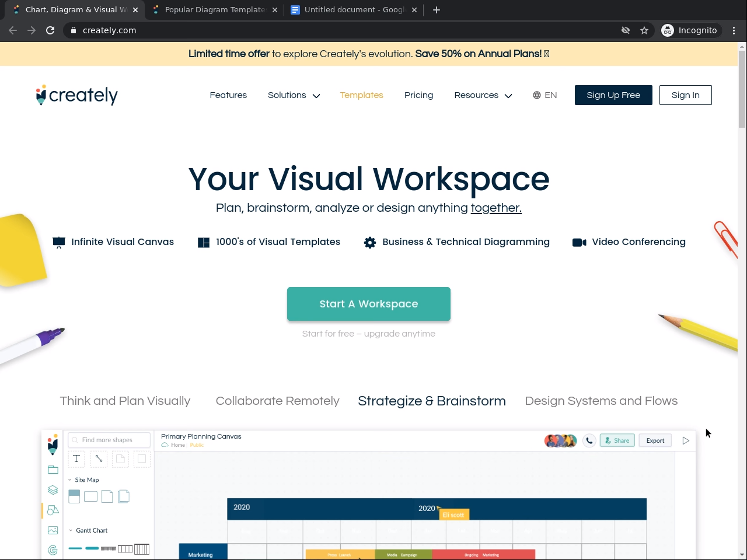Viewport: 747px width, 560px height.
Task: Open the Features page
Action: (x=228, y=95)
